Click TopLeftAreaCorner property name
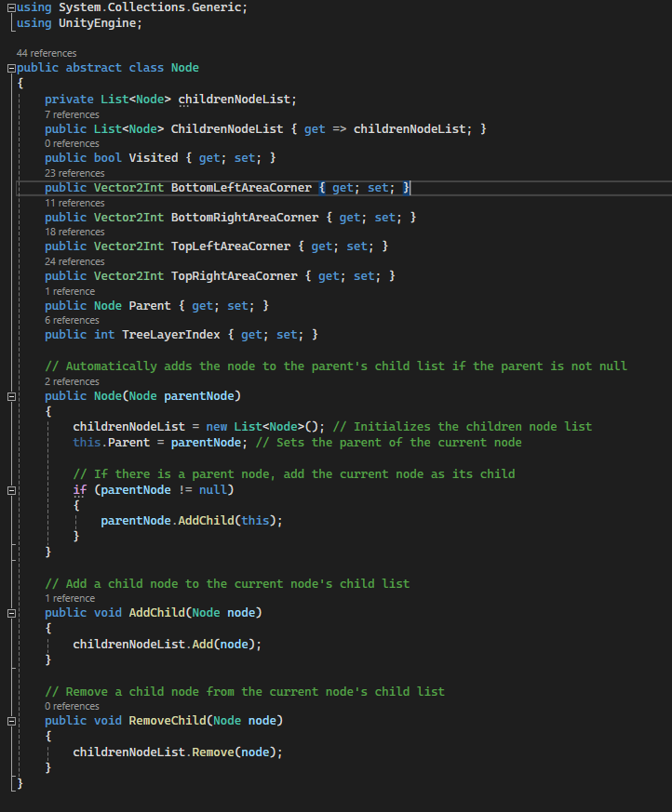 [231, 246]
